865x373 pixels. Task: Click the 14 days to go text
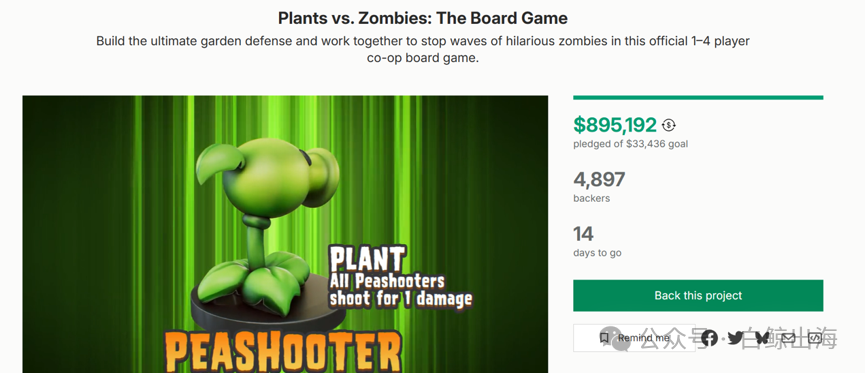[x=597, y=241]
